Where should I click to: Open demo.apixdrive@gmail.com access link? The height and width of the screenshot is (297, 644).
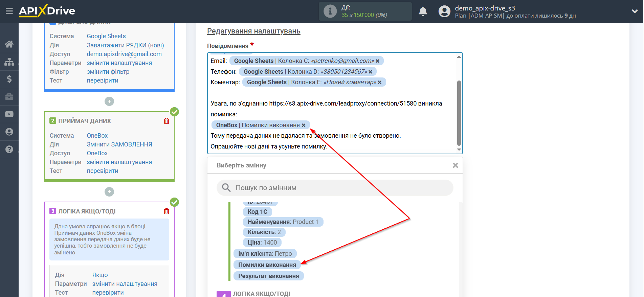coord(124,54)
